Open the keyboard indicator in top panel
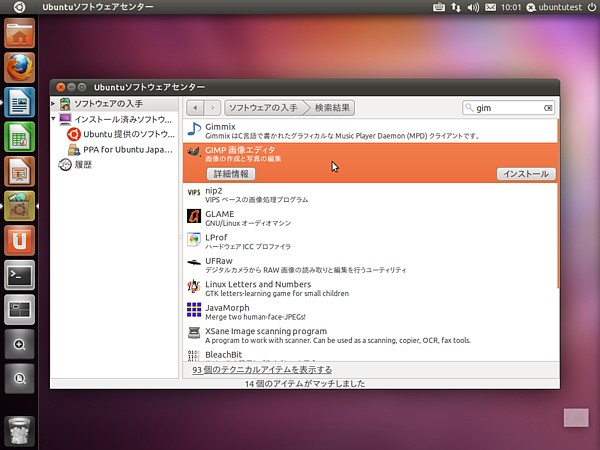Viewport: 600px width, 450px height. click(439, 7)
